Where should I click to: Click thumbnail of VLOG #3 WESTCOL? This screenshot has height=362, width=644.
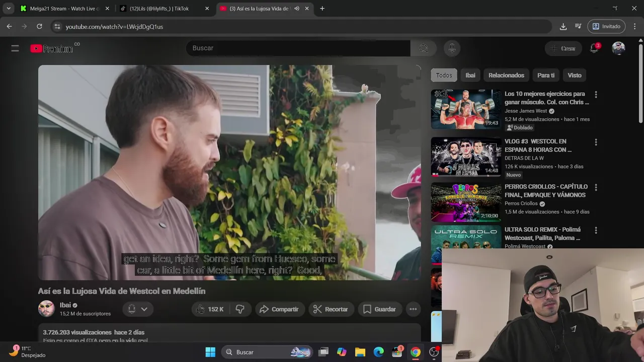(x=466, y=156)
